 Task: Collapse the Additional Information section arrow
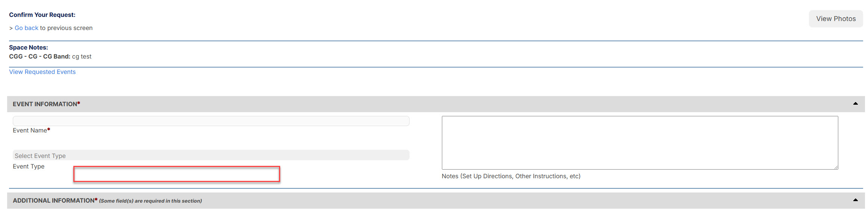coord(856,200)
